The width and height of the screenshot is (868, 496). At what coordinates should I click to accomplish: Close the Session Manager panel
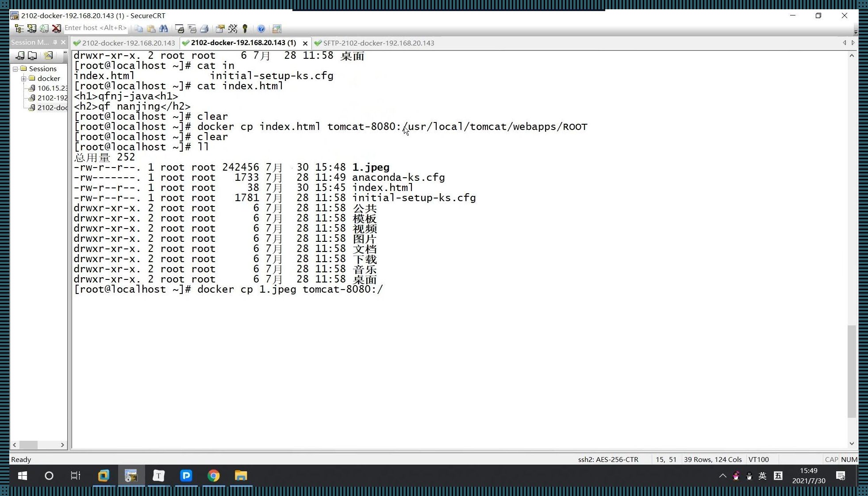pos(63,42)
